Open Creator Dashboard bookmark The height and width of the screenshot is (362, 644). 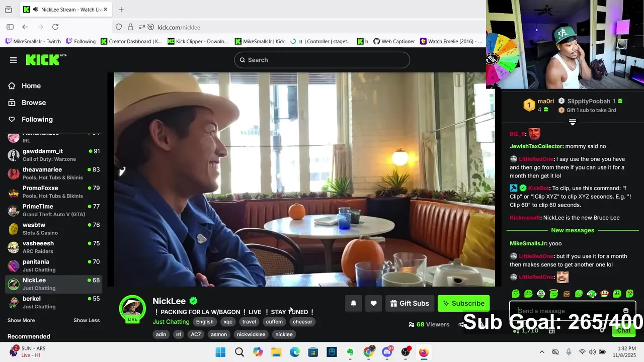coord(131,41)
